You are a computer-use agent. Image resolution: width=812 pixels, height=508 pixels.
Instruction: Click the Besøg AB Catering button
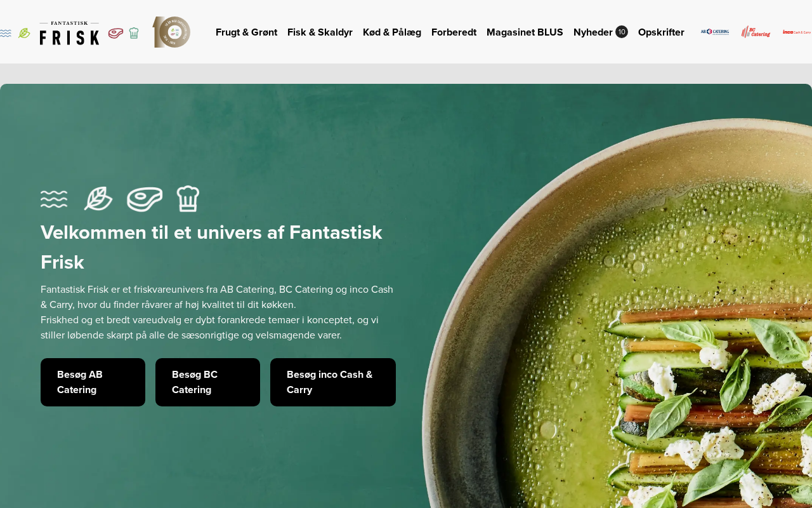(93, 382)
